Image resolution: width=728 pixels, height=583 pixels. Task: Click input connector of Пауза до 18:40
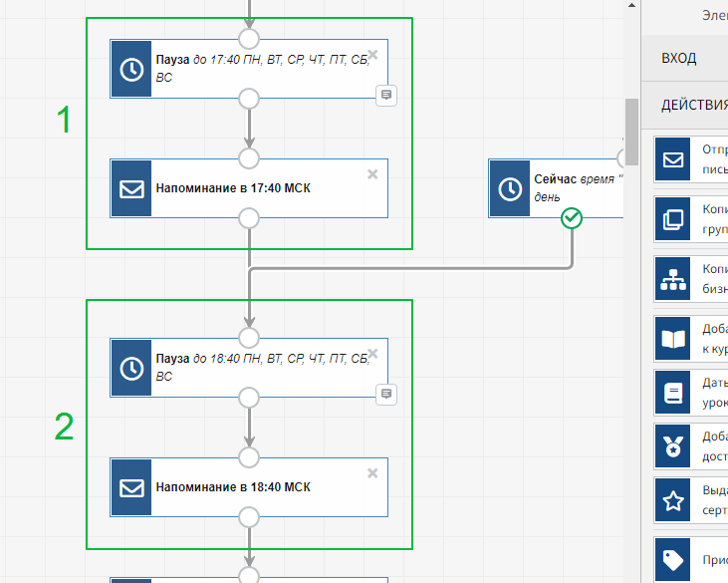pyautogui.click(x=249, y=338)
